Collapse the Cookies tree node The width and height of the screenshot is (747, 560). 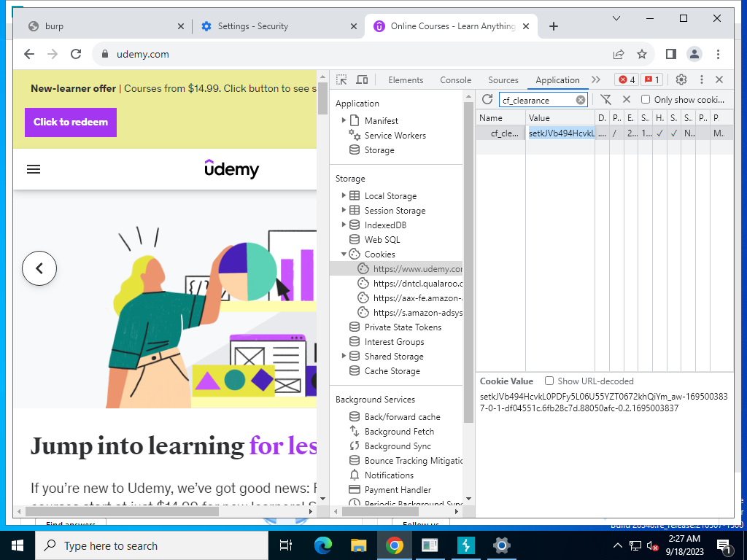(344, 254)
